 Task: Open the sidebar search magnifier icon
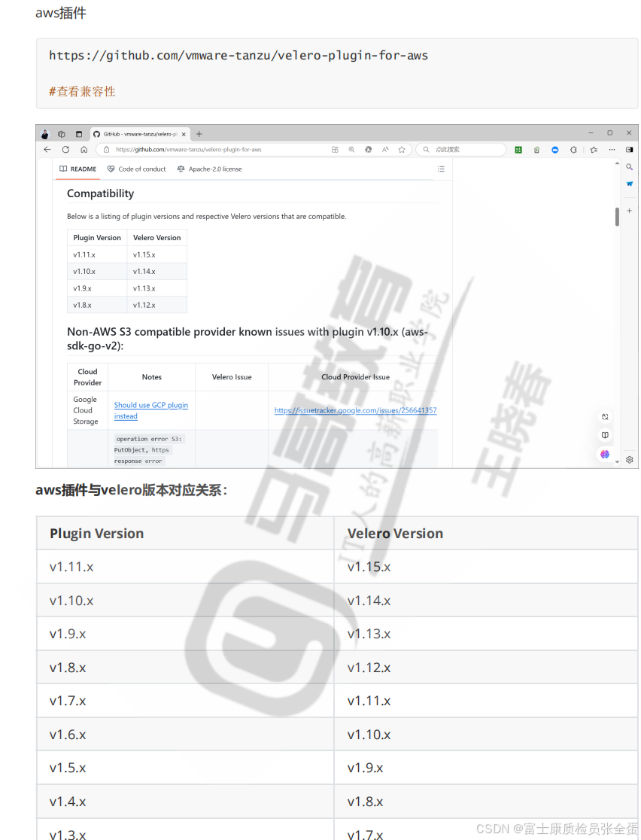[x=629, y=167]
